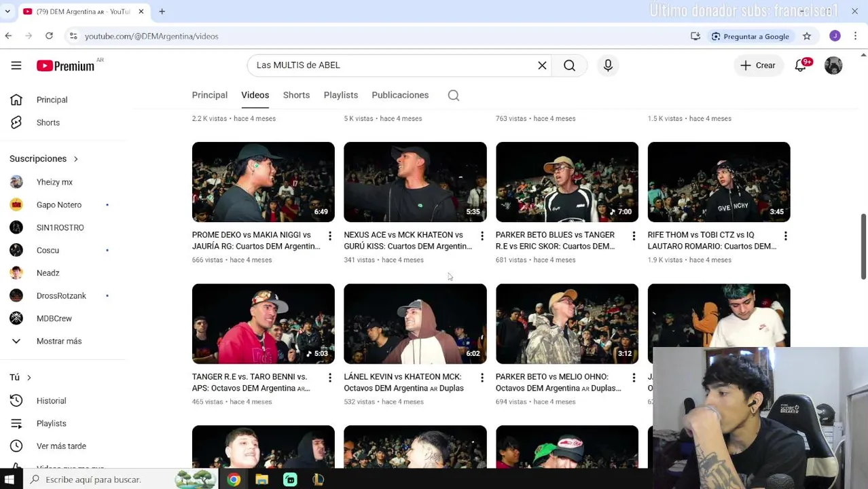The image size is (868, 489).
Task: Open the Crear upload menu
Action: click(x=758, y=65)
